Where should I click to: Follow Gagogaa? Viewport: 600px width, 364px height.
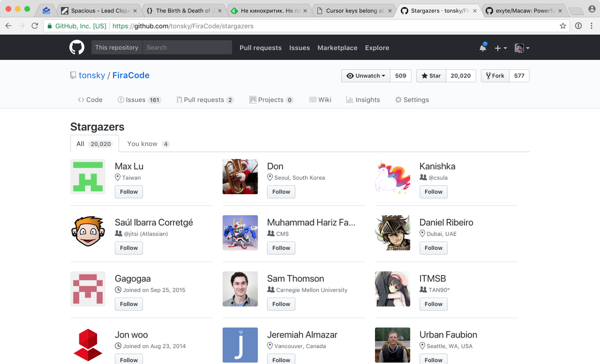(x=129, y=304)
